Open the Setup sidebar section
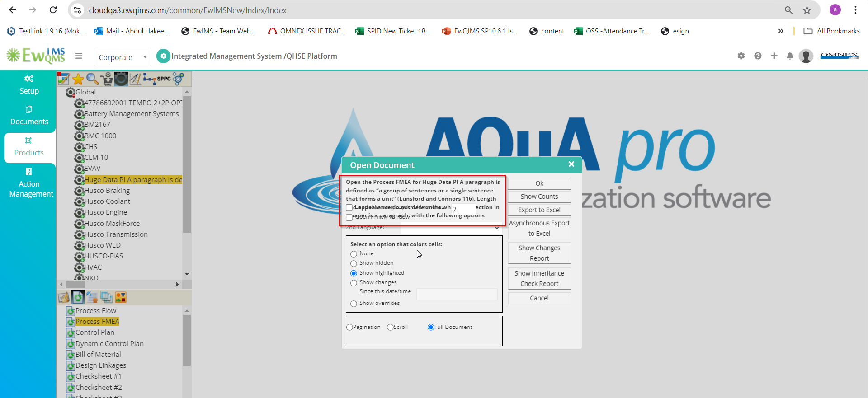 pos(29,85)
